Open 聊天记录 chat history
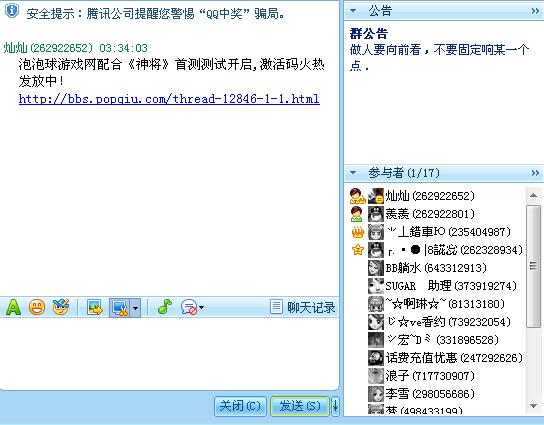The width and height of the screenshot is (544, 425). [303, 307]
